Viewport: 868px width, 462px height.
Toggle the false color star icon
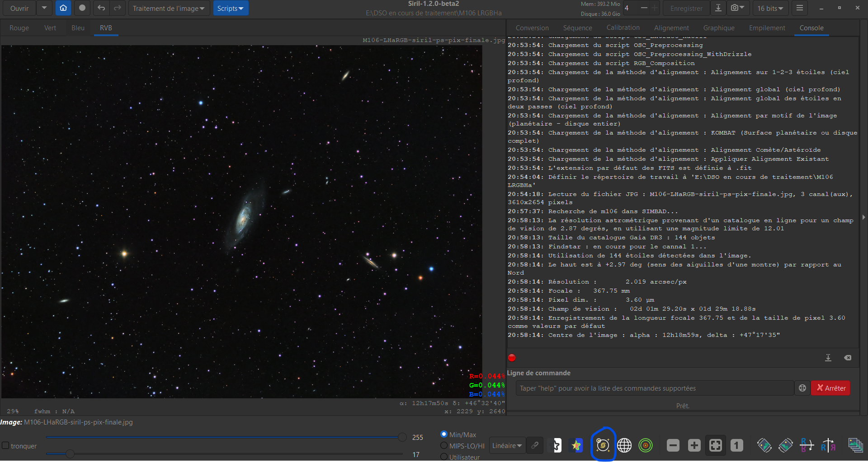coord(576,446)
